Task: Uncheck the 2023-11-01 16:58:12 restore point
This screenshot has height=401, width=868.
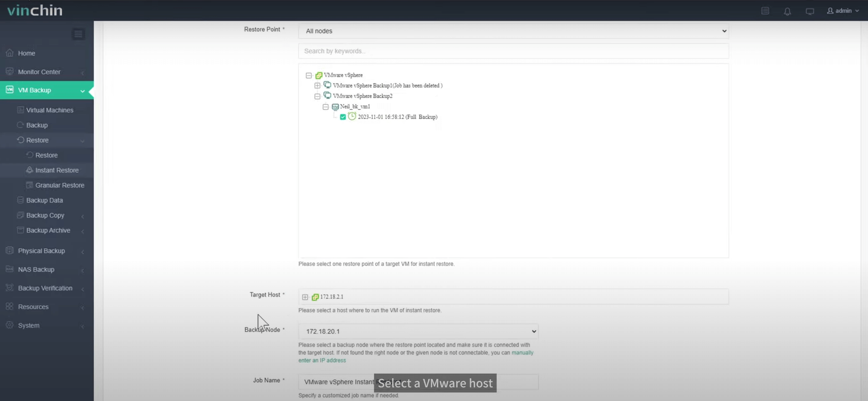Action: click(x=343, y=117)
